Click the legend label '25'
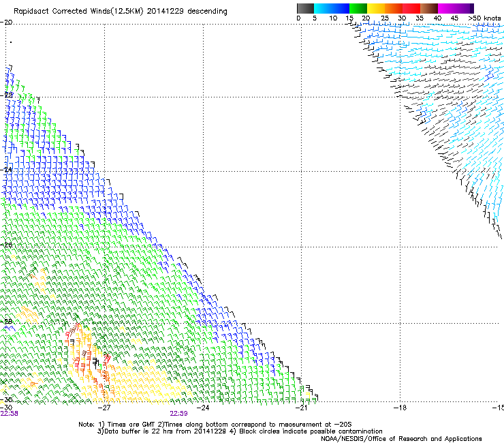Screen dimensions: 504x443 coord(385,18)
